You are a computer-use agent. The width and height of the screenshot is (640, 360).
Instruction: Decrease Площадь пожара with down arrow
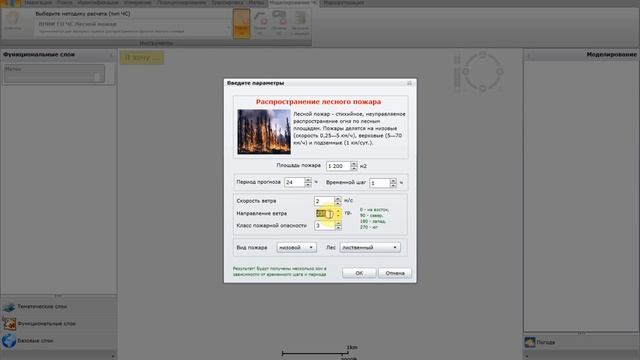(x=354, y=168)
